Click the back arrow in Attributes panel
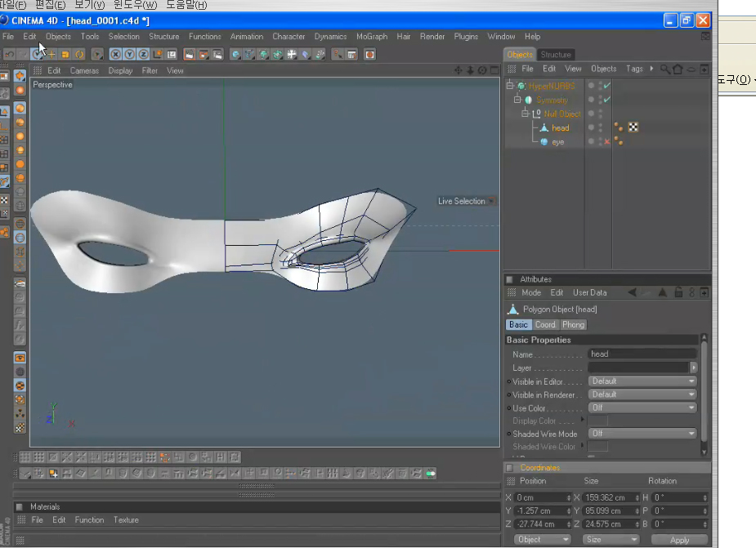 pos(632,292)
